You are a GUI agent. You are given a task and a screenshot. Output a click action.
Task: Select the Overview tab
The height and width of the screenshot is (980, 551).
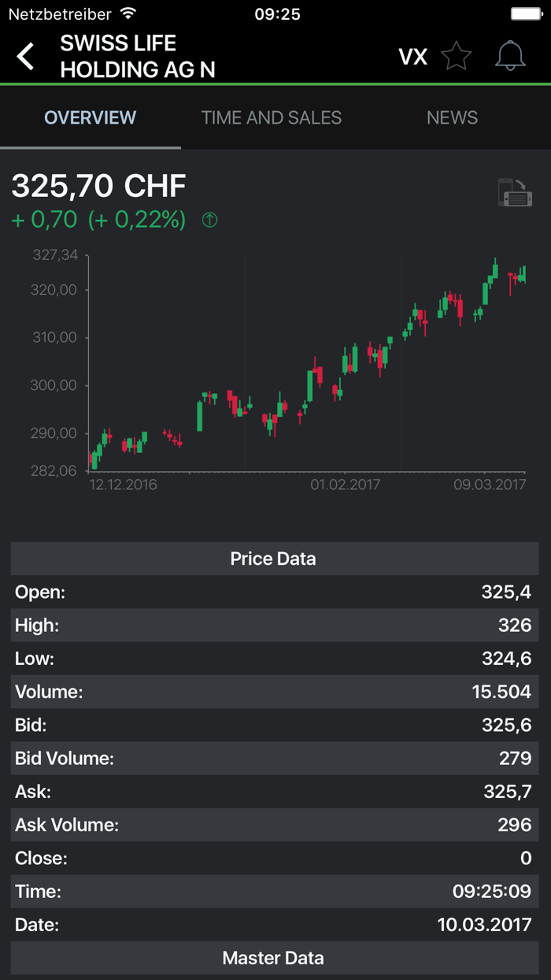[90, 117]
